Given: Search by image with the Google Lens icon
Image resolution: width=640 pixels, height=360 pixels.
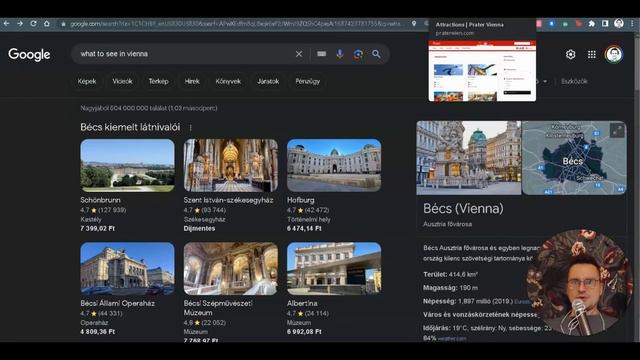Looking at the screenshot, I should pos(358,54).
